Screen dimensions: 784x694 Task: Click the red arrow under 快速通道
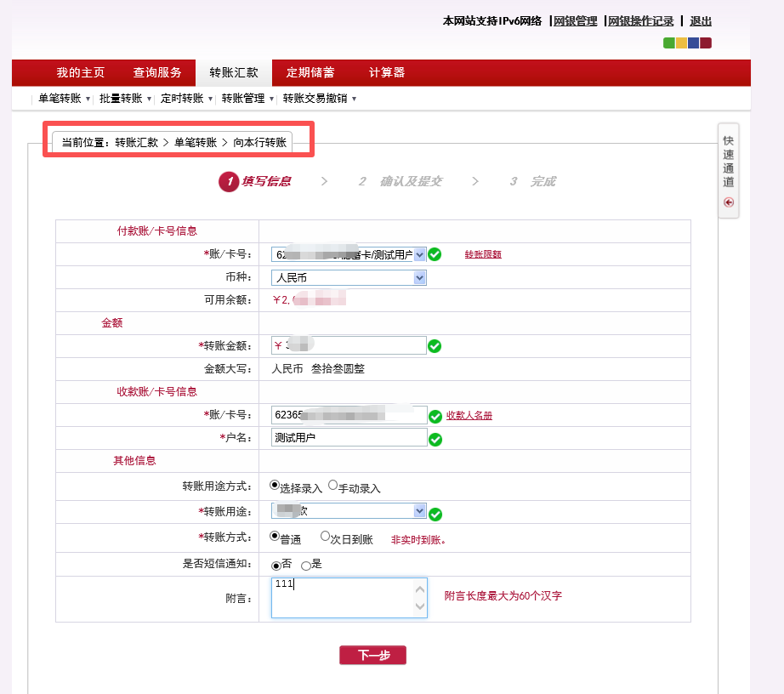tap(729, 202)
